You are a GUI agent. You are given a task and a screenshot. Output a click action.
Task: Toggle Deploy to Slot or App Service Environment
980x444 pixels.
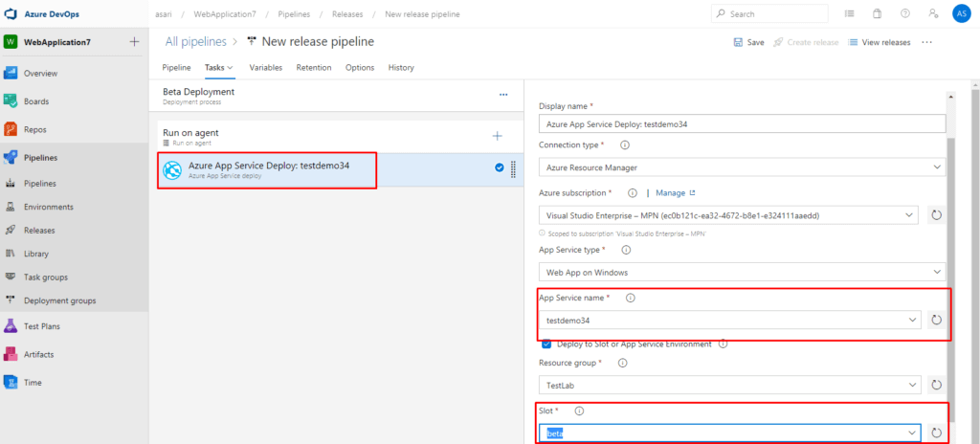546,344
